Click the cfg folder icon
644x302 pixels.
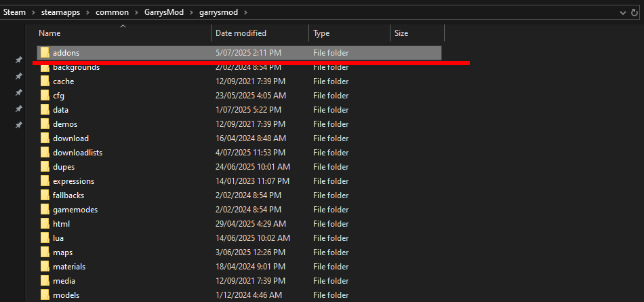click(x=45, y=96)
